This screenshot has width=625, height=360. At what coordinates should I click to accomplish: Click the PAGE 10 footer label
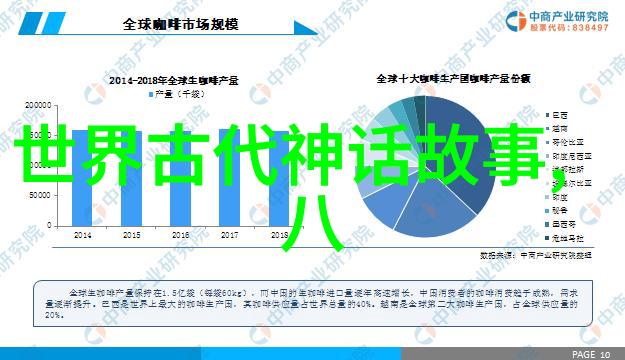(x=591, y=354)
